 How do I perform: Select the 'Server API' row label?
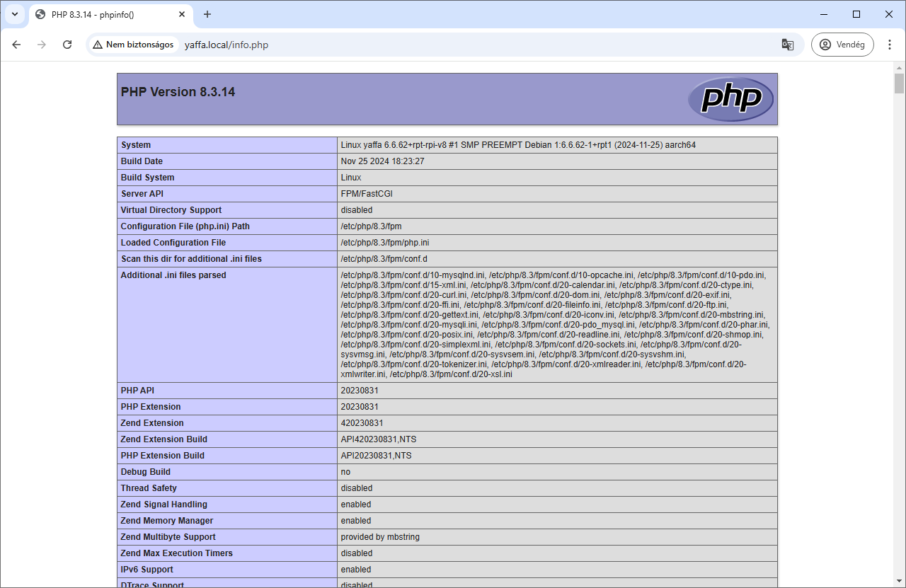[142, 194]
